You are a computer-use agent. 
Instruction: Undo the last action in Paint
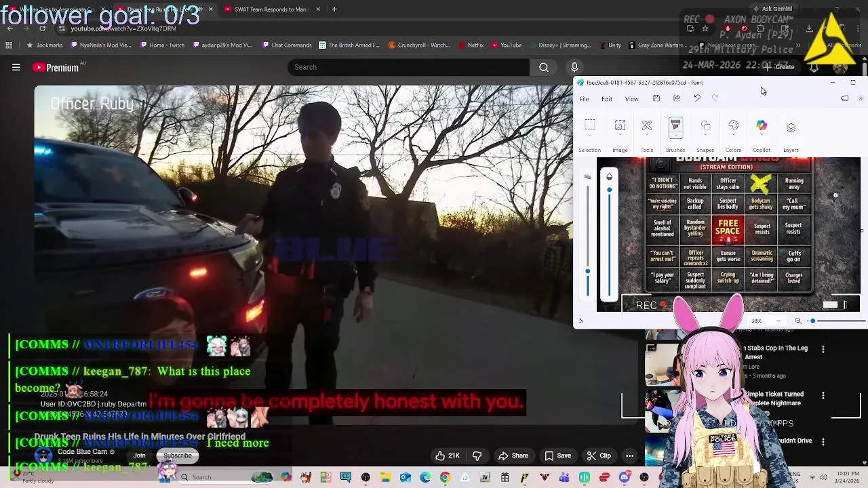pos(696,98)
